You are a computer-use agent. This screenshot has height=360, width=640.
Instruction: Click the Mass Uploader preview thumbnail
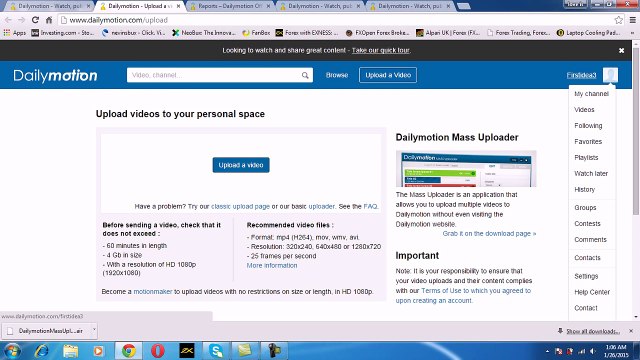pos(466,169)
